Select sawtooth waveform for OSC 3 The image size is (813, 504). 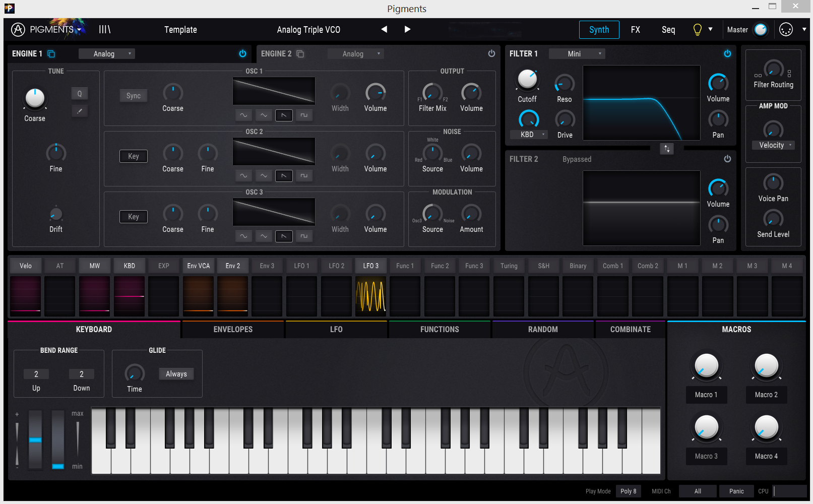point(284,236)
